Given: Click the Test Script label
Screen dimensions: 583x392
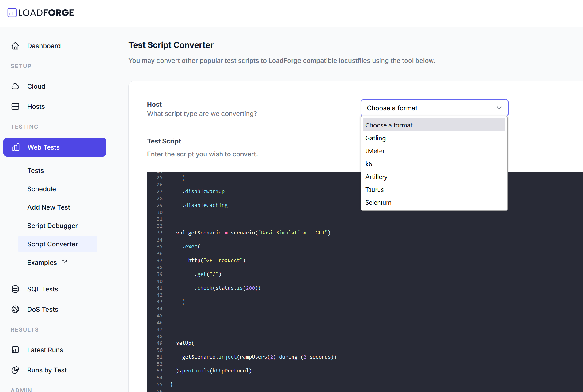Looking at the screenshot, I should [164, 141].
